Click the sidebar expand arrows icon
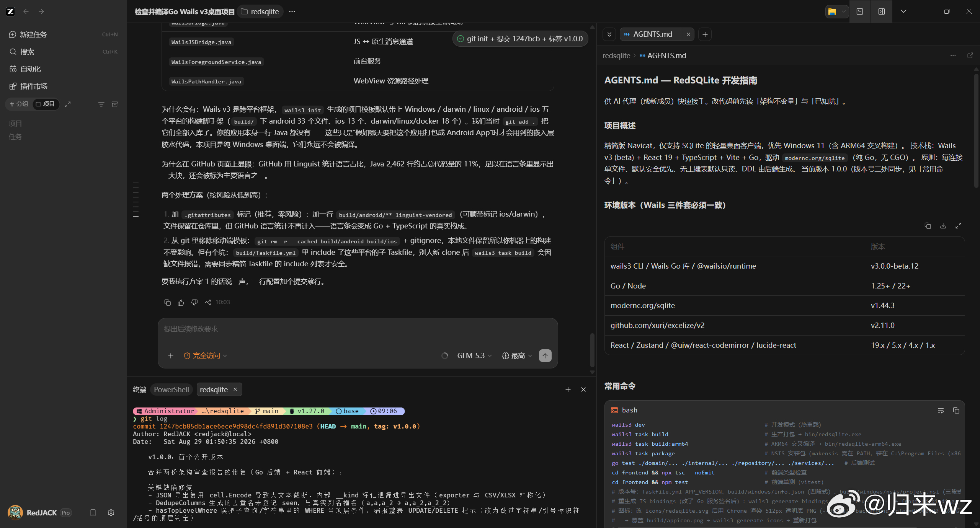Viewport: 980px width, 528px height. [x=68, y=104]
